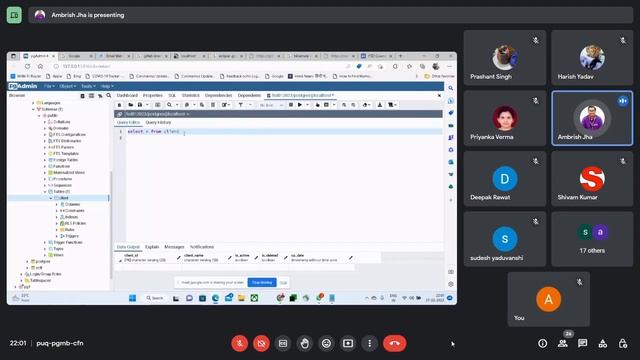The image size is (640, 360).
Task: Close the query tool tab panel
Action: [439, 96]
